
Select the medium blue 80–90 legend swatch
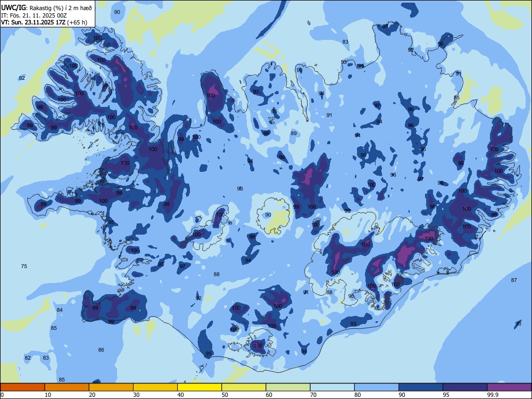click(x=377, y=387)
